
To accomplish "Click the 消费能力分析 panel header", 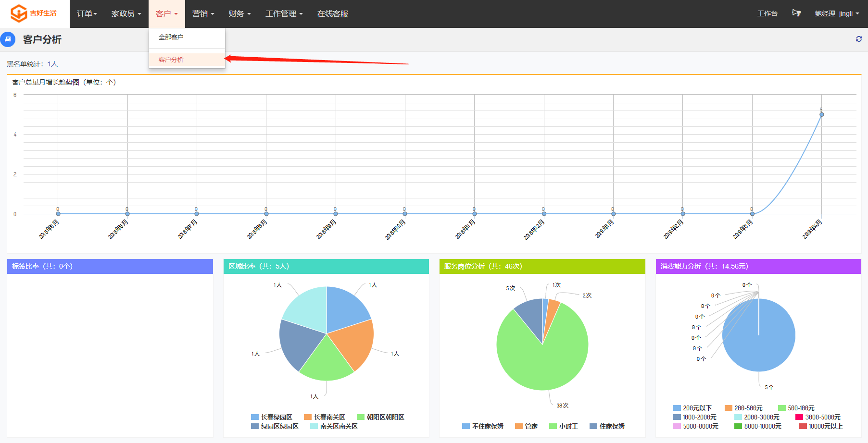I will point(758,266).
